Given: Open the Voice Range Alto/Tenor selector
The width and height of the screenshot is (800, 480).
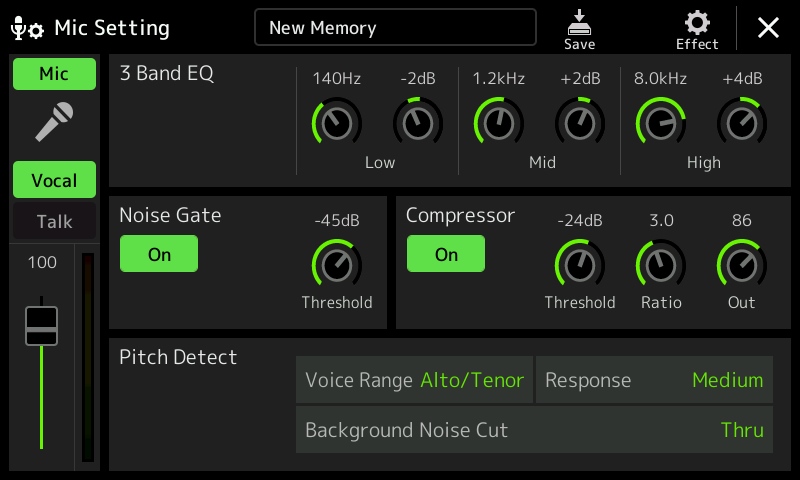Looking at the screenshot, I should [x=414, y=380].
